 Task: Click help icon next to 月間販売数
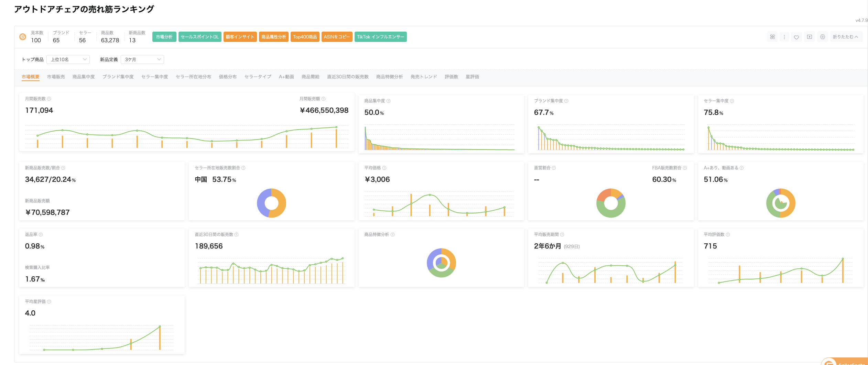point(49,99)
